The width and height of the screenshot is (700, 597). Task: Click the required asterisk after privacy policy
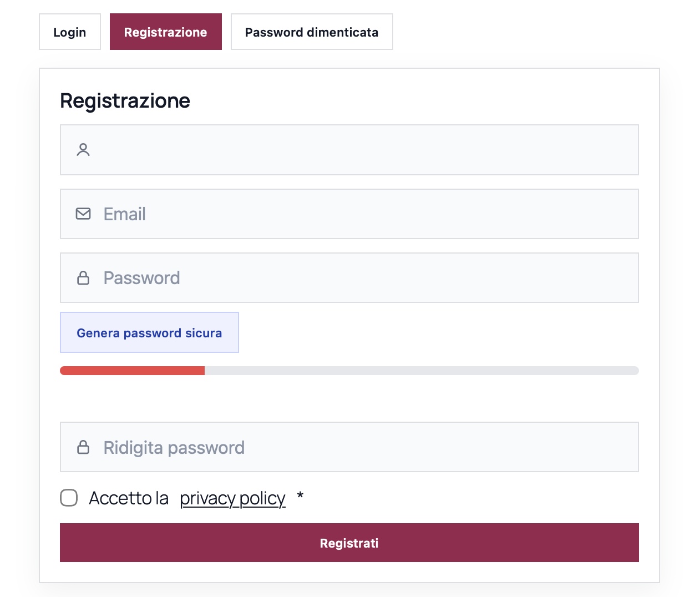pos(300,496)
